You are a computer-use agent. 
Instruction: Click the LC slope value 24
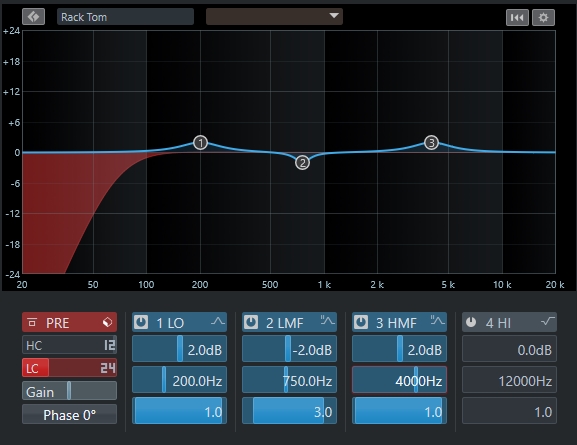coord(108,368)
